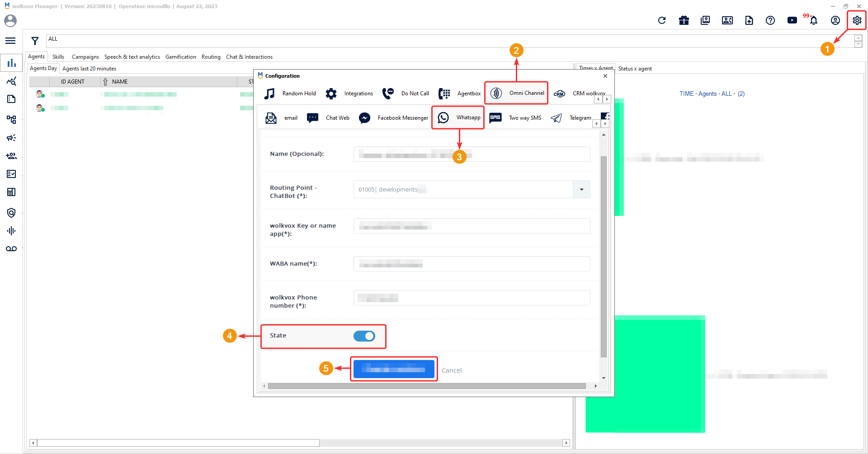Click the blue save button in Configuration dialog

[394, 369]
